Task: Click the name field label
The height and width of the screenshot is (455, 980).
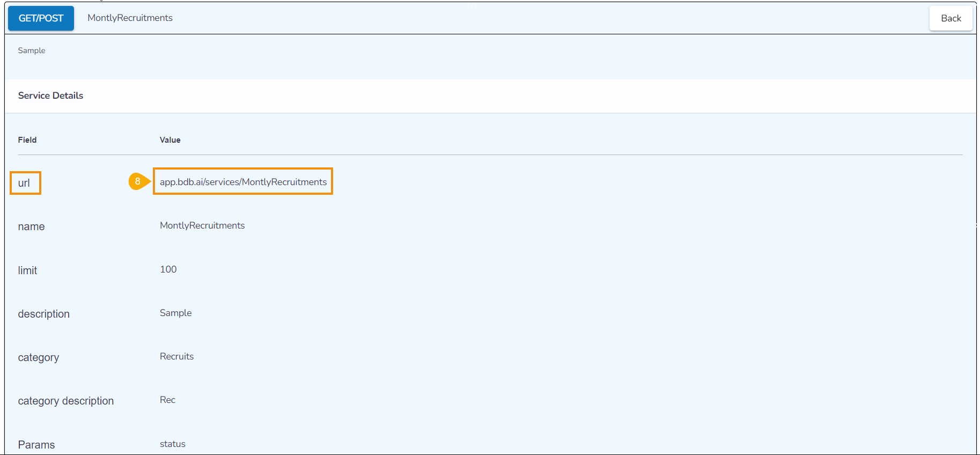Action: point(31,226)
